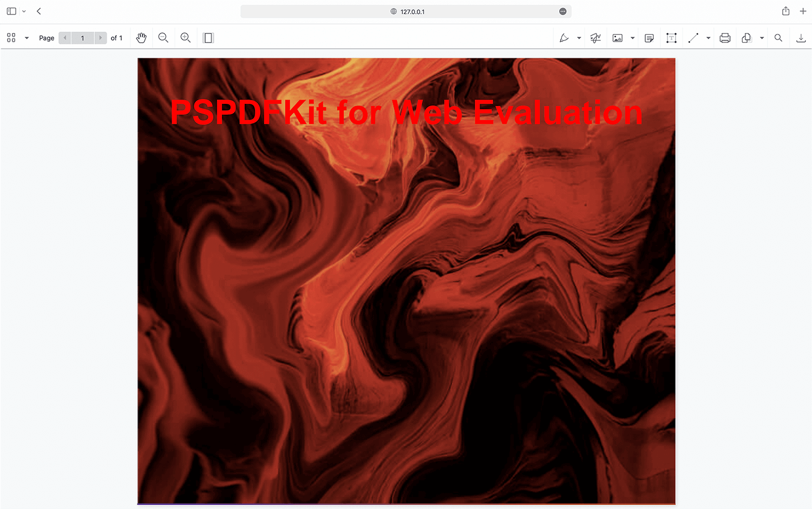This screenshot has height=509, width=812.
Task: Add a note annotation
Action: click(x=649, y=38)
